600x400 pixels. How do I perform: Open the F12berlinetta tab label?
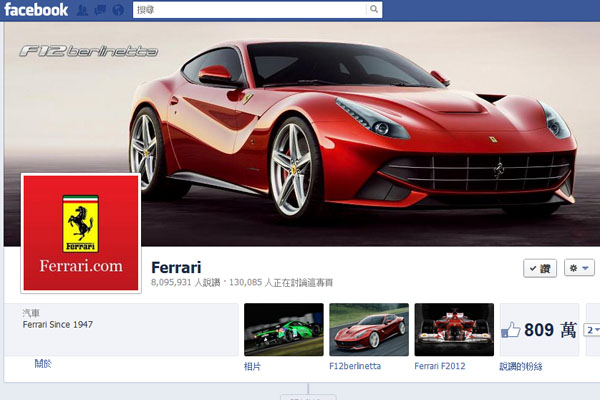pos(357,367)
